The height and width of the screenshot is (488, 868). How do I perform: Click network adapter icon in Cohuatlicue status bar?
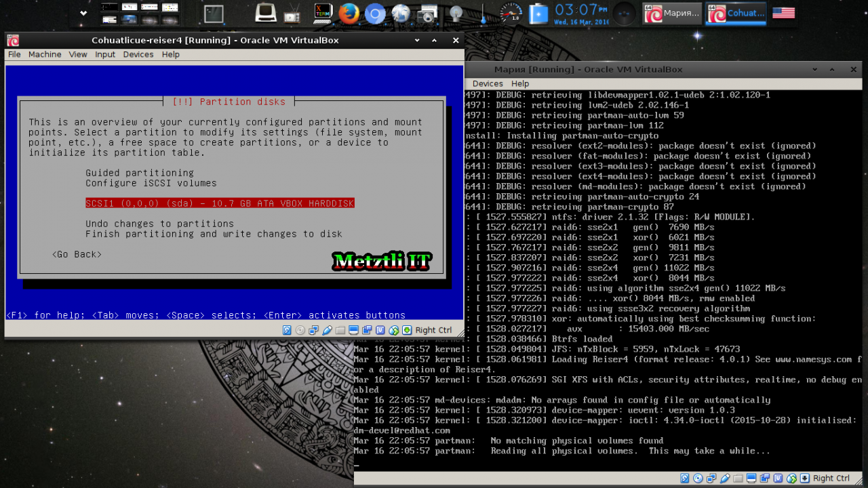314,330
